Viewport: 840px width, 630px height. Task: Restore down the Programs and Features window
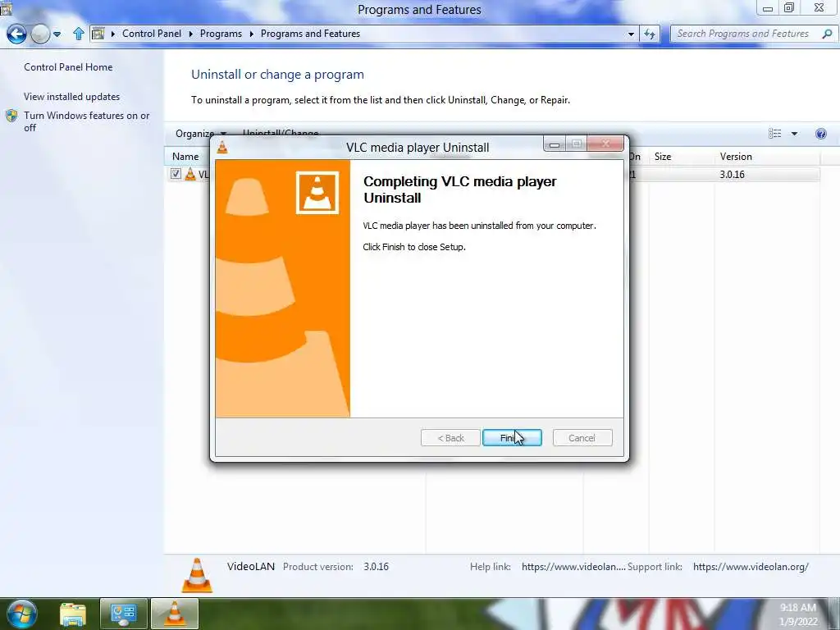tap(789, 8)
